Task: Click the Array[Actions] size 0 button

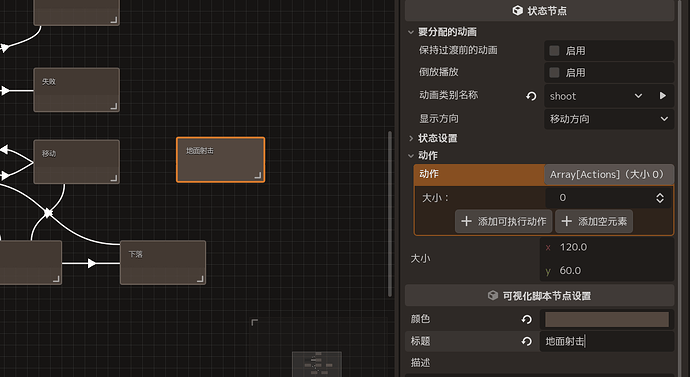Action: click(x=609, y=174)
